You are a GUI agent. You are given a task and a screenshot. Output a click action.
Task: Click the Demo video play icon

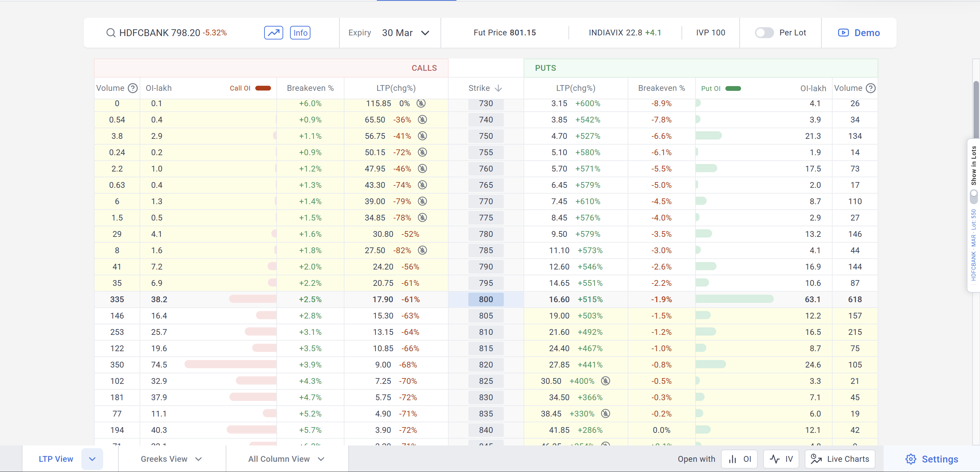(x=843, y=33)
